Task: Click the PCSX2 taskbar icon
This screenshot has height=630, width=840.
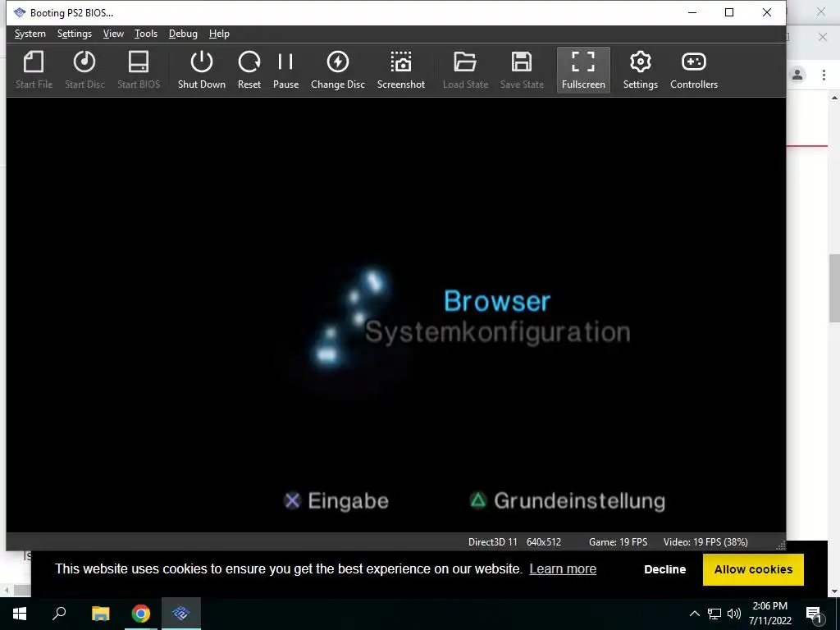Action: pyautogui.click(x=181, y=614)
